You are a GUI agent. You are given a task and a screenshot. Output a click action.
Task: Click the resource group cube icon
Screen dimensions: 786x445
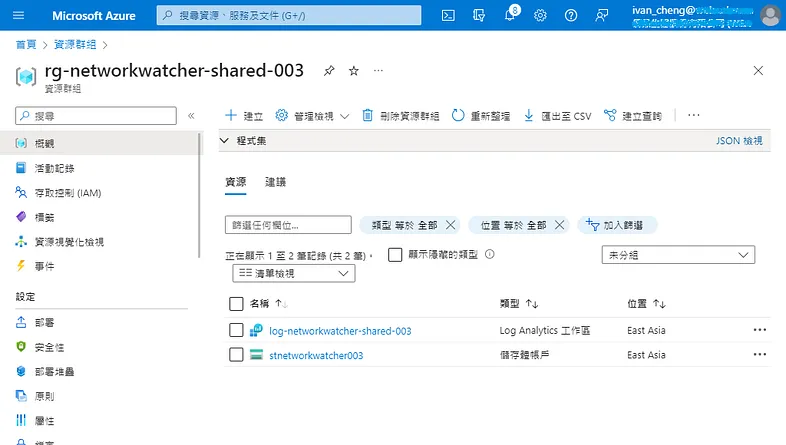pos(26,77)
